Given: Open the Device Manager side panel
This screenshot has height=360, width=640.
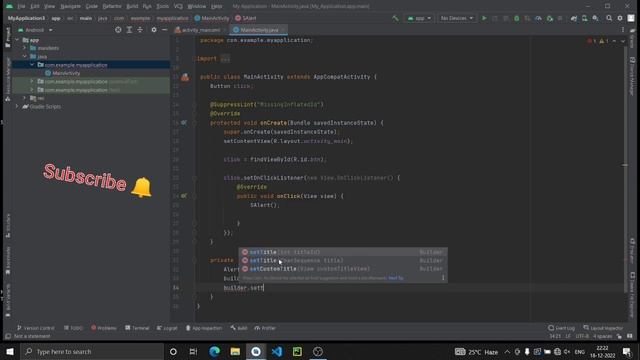Looking at the screenshot, I should tap(632, 76).
